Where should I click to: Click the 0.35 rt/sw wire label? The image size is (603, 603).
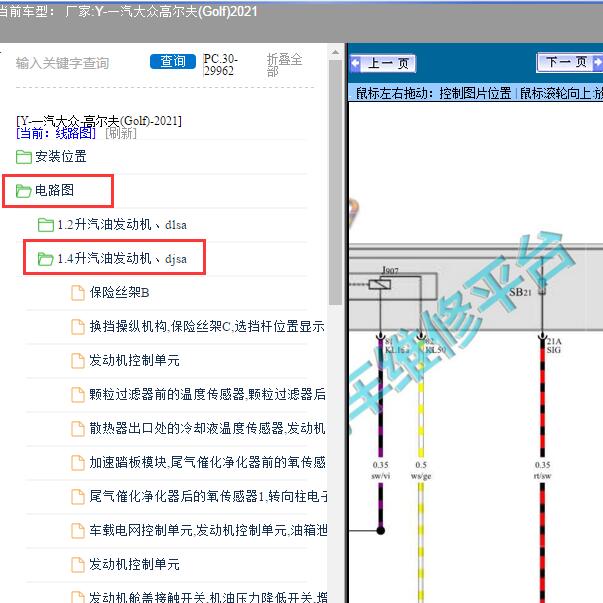coord(543,470)
